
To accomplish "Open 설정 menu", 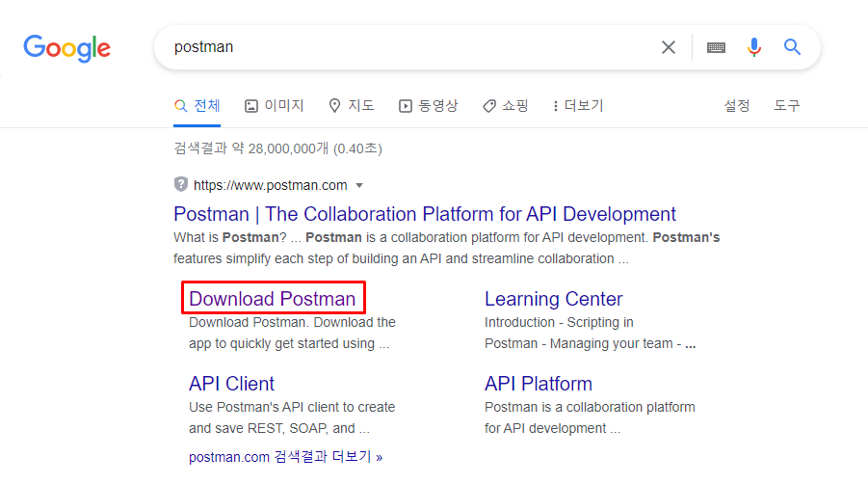I will [737, 106].
